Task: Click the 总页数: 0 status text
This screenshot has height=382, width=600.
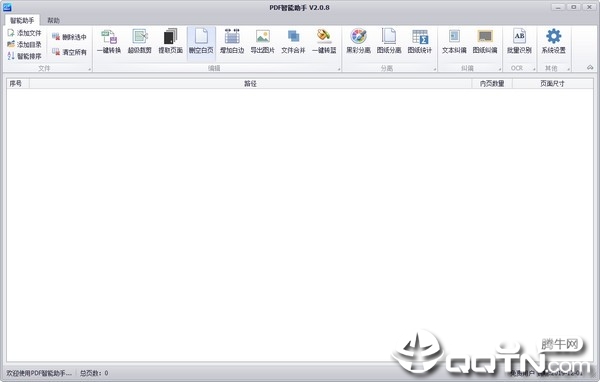Action: click(x=94, y=373)
